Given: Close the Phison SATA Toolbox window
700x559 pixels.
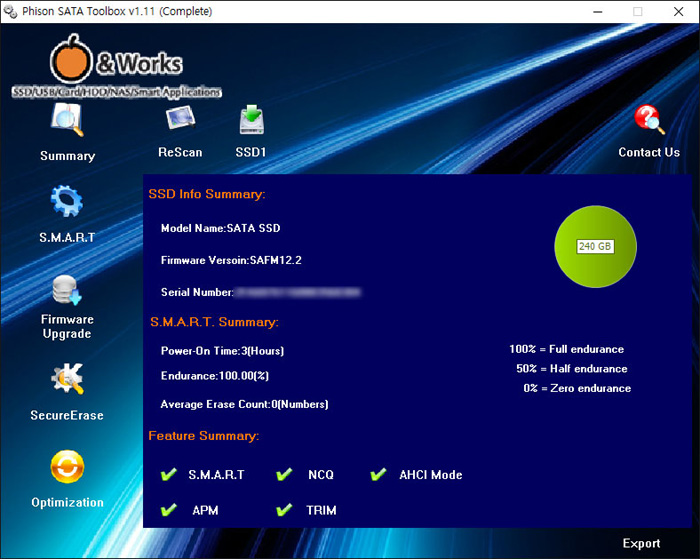Looking at the screenshot, I should click(679, 12).
